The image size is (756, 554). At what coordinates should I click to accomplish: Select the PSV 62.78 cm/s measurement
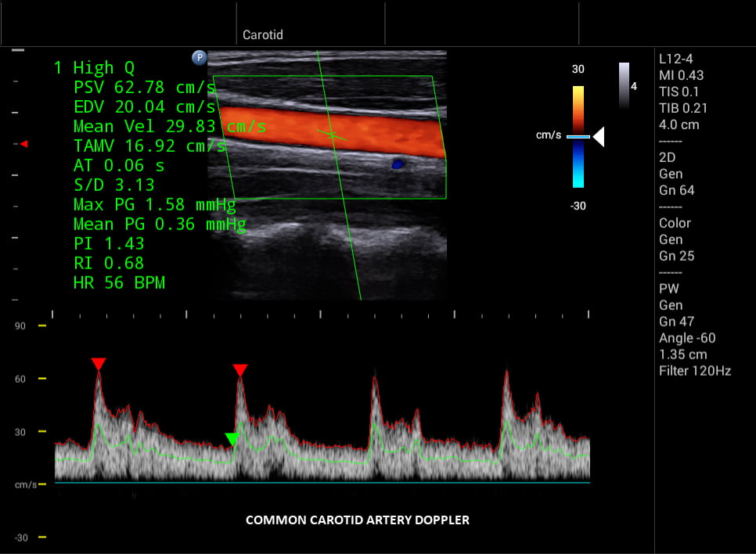(x=145, y=86)
